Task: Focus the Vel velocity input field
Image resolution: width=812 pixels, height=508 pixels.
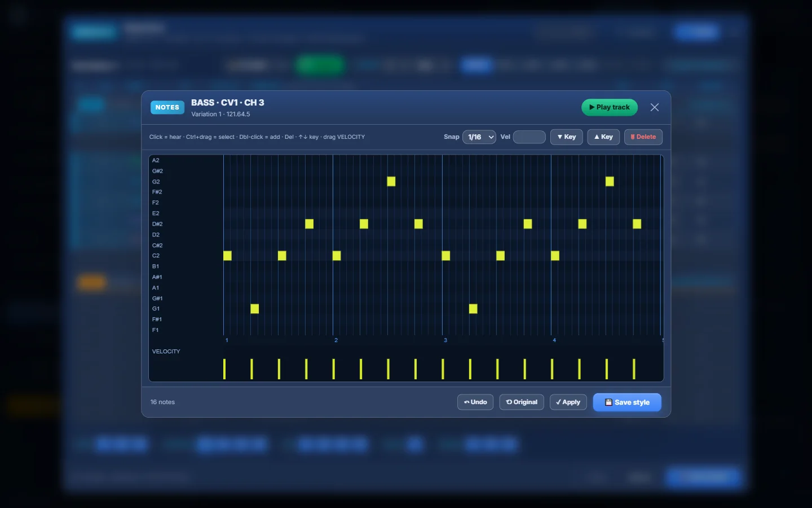Action: [x=529, y=137]
